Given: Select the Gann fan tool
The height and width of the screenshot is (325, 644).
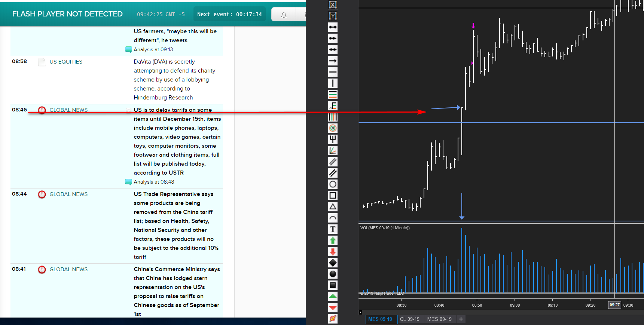Looking at the screenshot, I should 333,150.
